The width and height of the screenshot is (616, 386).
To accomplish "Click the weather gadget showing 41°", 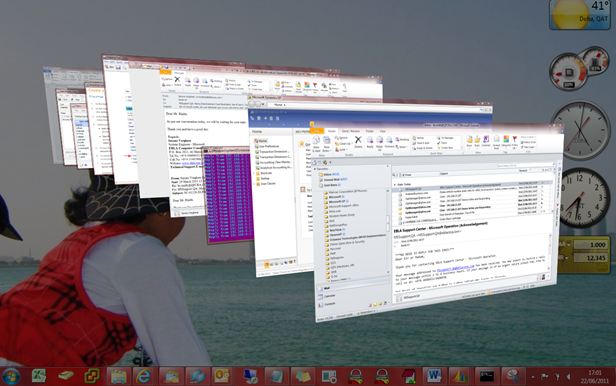I will [x=580, y=15].
